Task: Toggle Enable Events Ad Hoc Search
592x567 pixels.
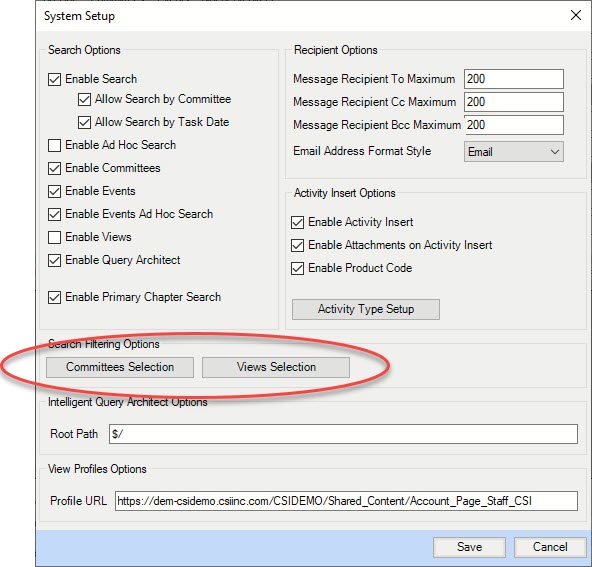Action: click(x=54, y=214)
